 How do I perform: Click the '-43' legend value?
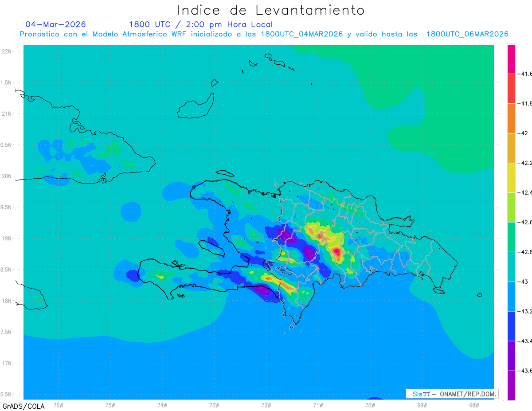click(x=524, y=282)
